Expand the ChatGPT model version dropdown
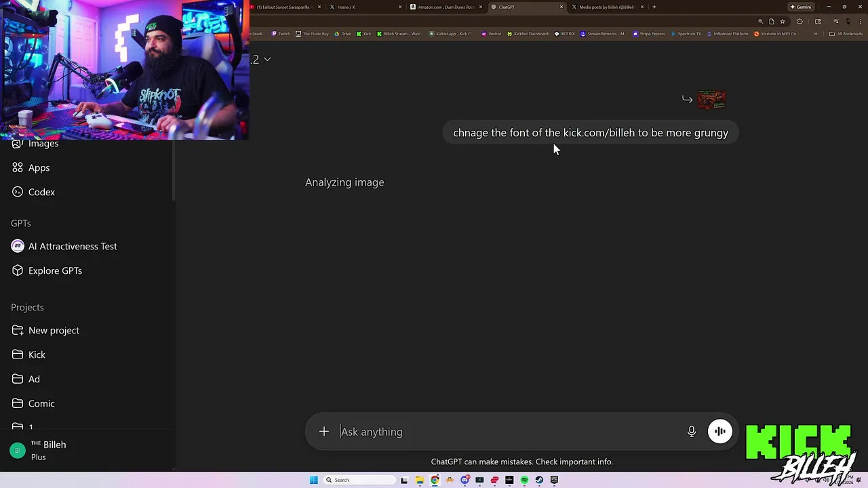 261,60
